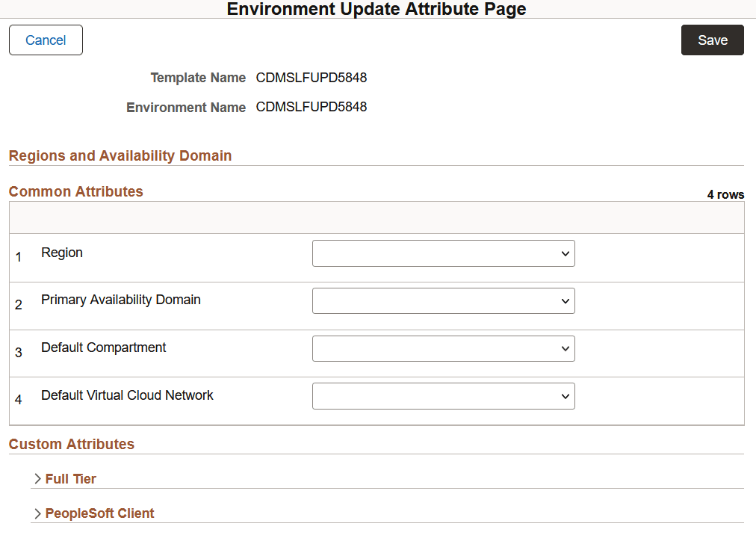The height and width of the screenshot is (556, 756).
Task: Open the Primary Availability Domain dropdown
Action: click(x=443, y=300)
